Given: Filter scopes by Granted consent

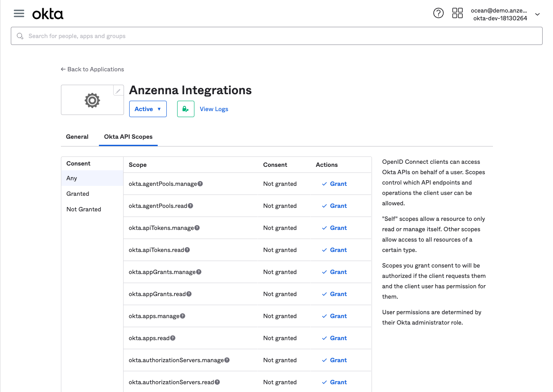Looking at the screenshot, I should [78, 194].
